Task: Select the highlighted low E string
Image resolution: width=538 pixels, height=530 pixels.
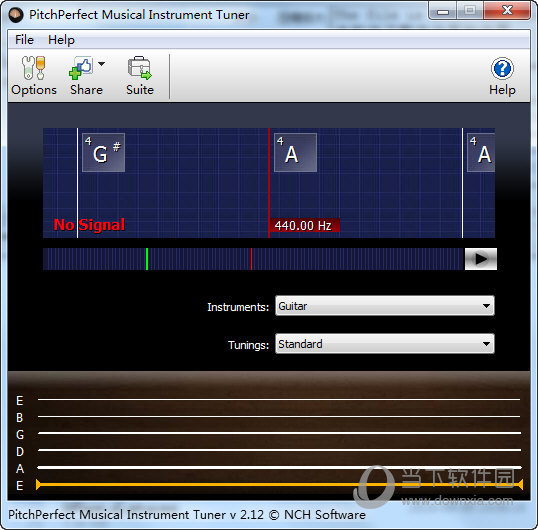Action: coord(279,484)
